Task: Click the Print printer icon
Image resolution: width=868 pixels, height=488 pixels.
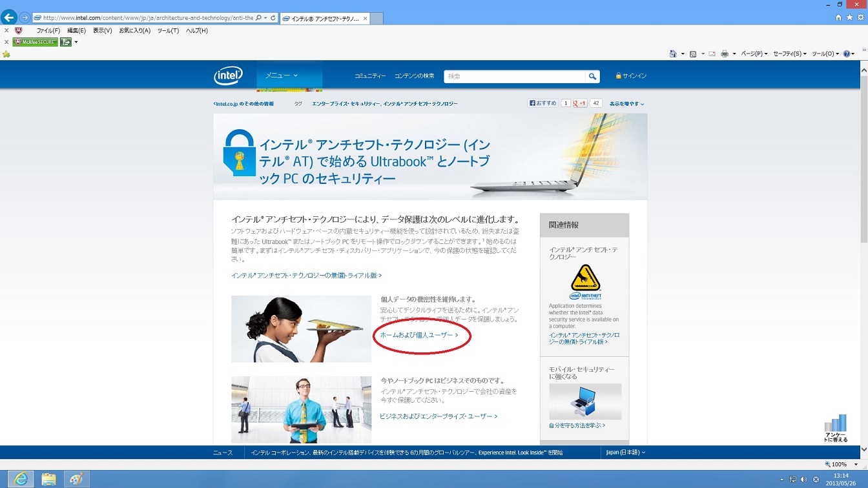Action: (725, 54)
